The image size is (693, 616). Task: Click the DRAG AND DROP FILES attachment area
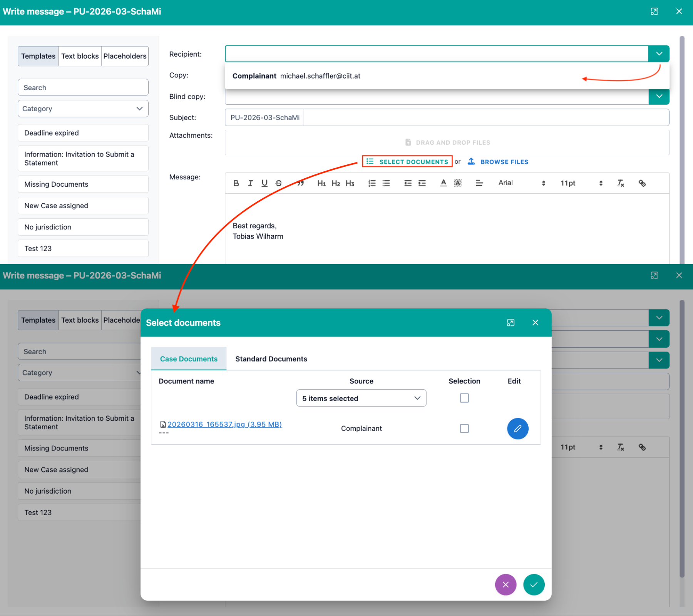pos(447,142)
